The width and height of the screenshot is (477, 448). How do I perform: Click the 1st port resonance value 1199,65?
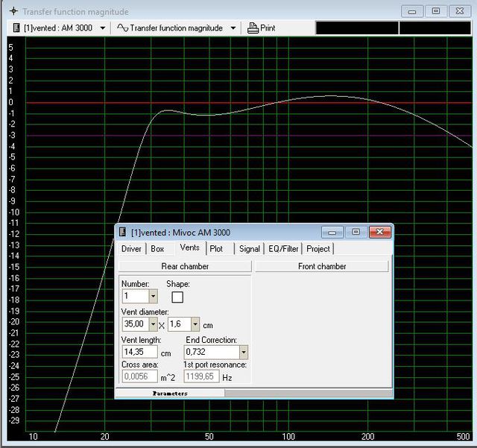point(201,376)
